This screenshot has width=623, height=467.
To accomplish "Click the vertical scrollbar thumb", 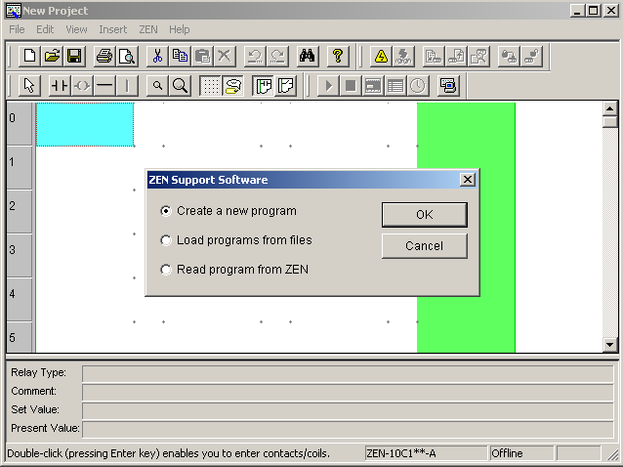I will pyautogui.click(x=609, y=121).
